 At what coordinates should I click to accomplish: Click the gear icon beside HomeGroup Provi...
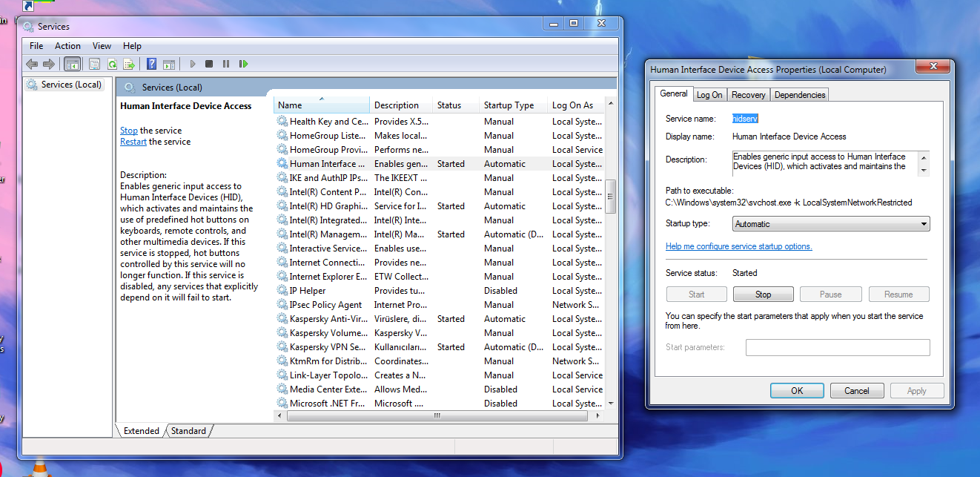(282, 149)
